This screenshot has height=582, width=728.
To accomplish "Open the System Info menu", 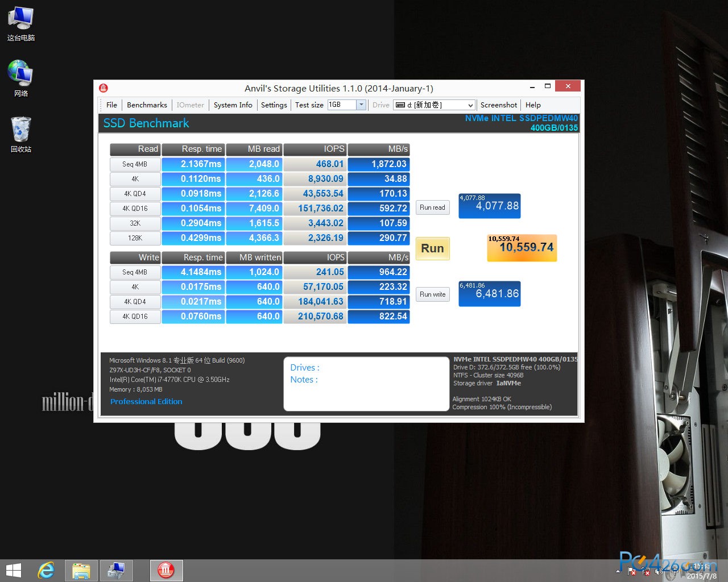I will point(233,105).
